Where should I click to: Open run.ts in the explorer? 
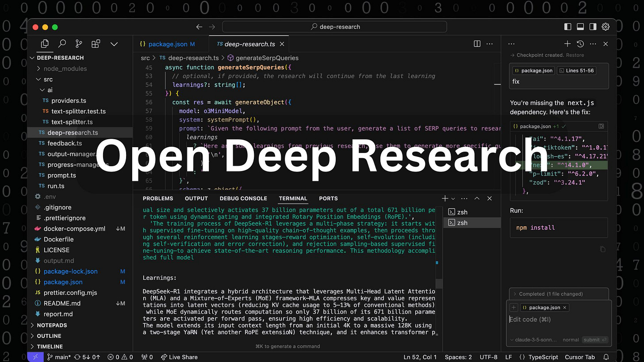pos(56,186)
